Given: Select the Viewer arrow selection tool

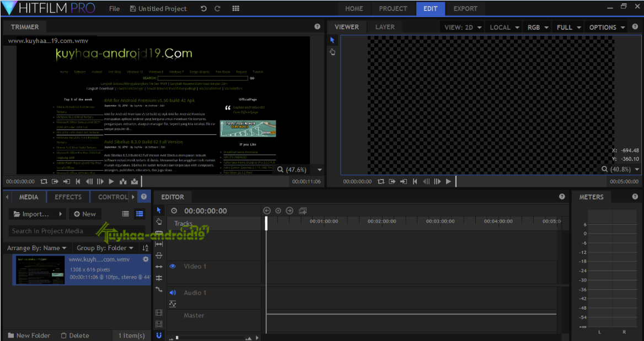Looking at the screenshot, I should [332, 40].
